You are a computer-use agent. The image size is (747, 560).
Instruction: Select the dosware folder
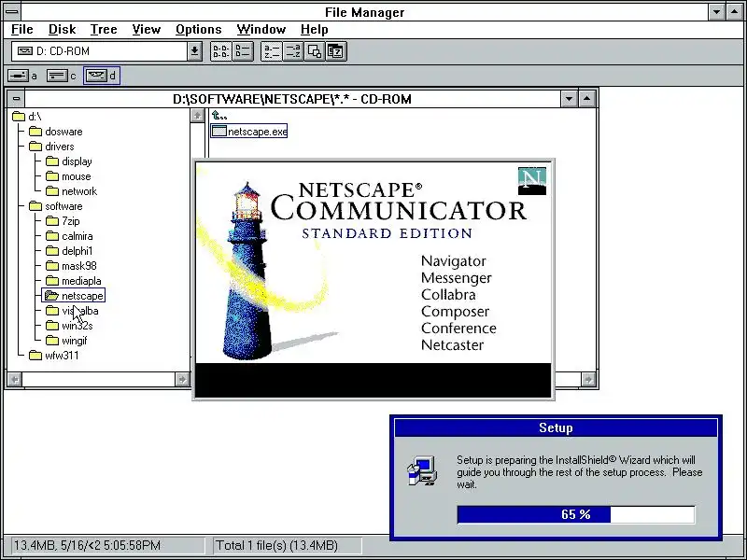pyautogui.click(x=55, y=132)
